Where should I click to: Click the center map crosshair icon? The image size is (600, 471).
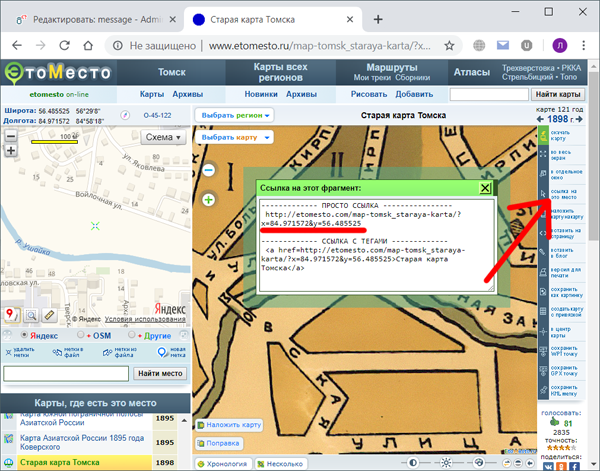(543, 332)
